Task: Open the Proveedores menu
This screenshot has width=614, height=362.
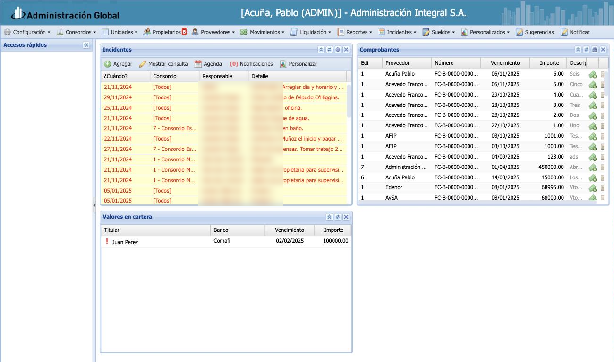Action: [213, 32]
